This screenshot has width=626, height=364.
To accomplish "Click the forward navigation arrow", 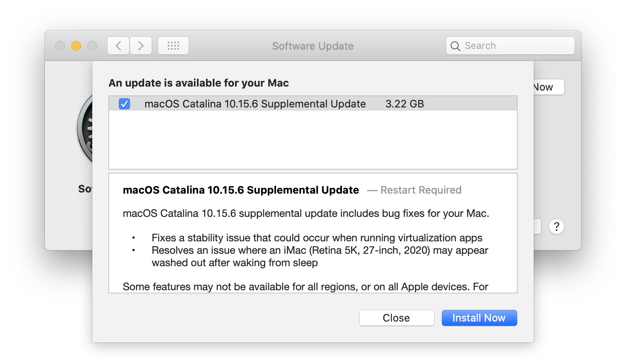I will (141, 46).
